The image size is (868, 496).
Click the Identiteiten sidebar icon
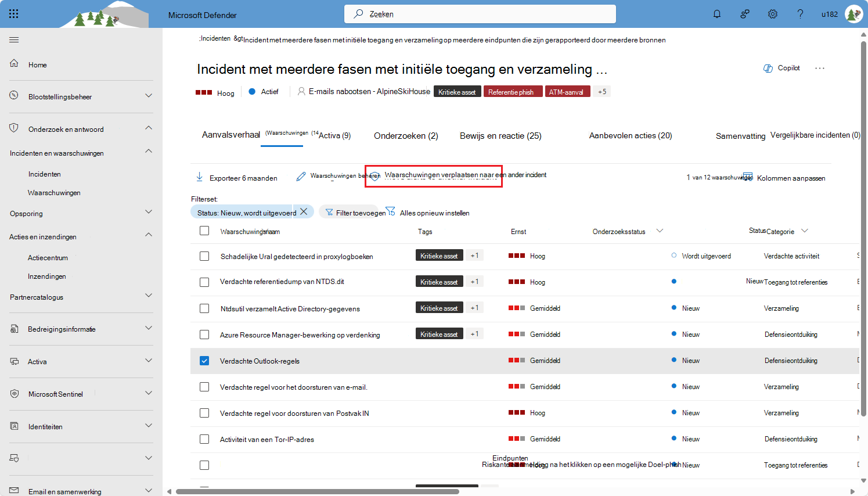click(15, 426)
